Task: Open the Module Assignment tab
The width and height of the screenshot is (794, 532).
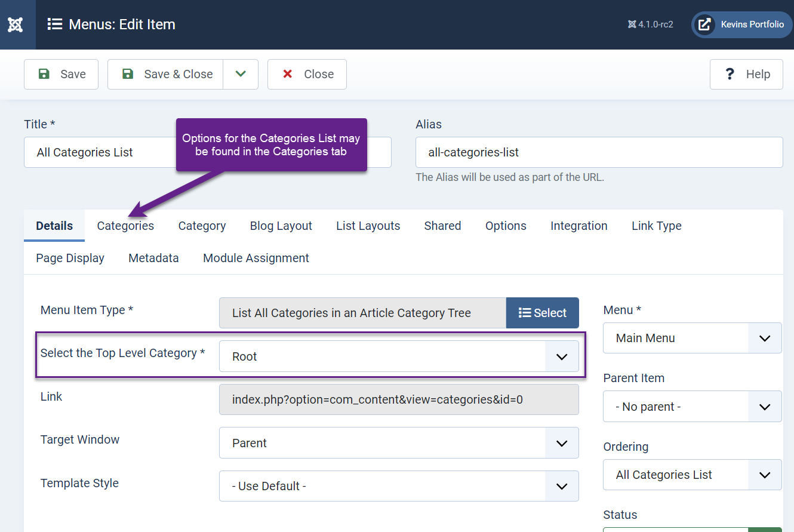Action: (x=256, y=258)
